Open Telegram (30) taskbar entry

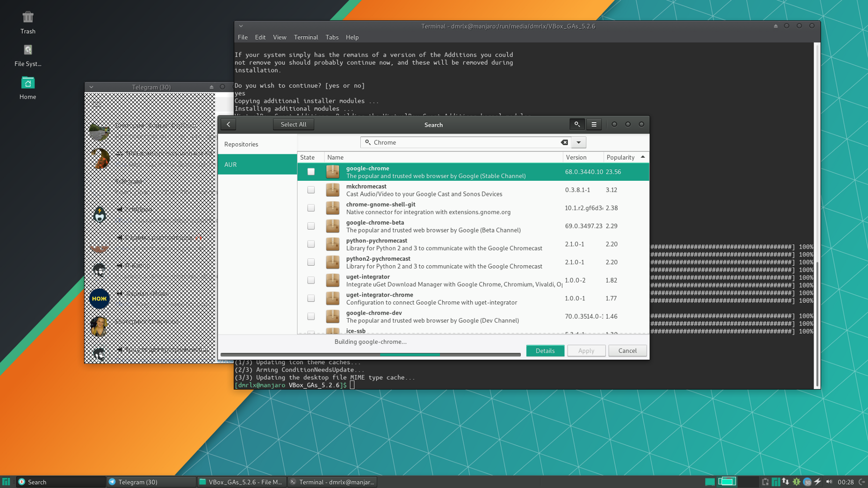tap(151, 482)
